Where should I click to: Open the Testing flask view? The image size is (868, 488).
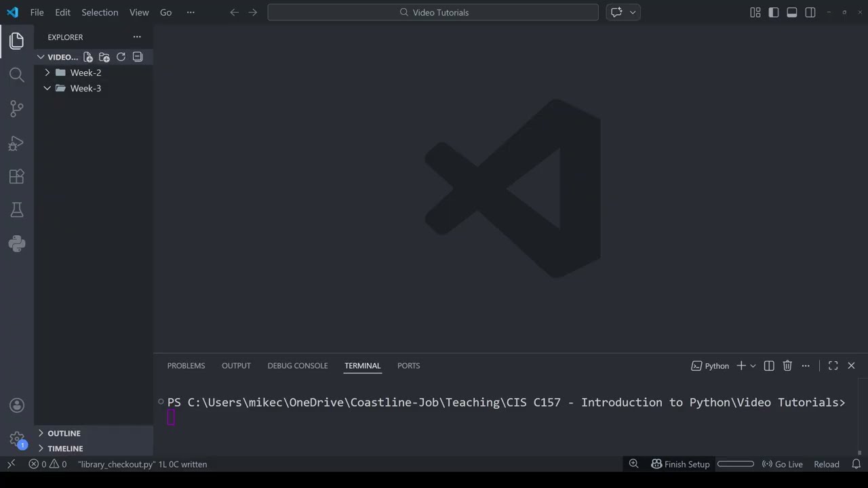[17, 210]
